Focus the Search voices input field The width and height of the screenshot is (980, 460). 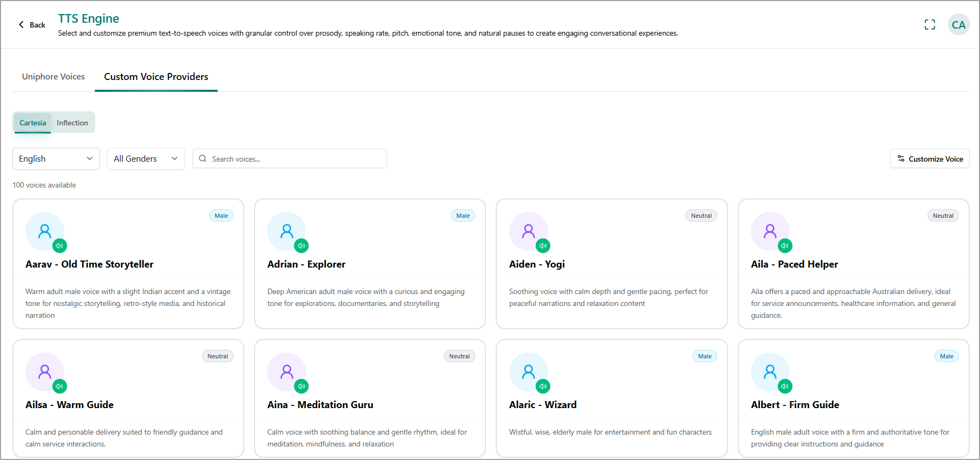(290, 158)
